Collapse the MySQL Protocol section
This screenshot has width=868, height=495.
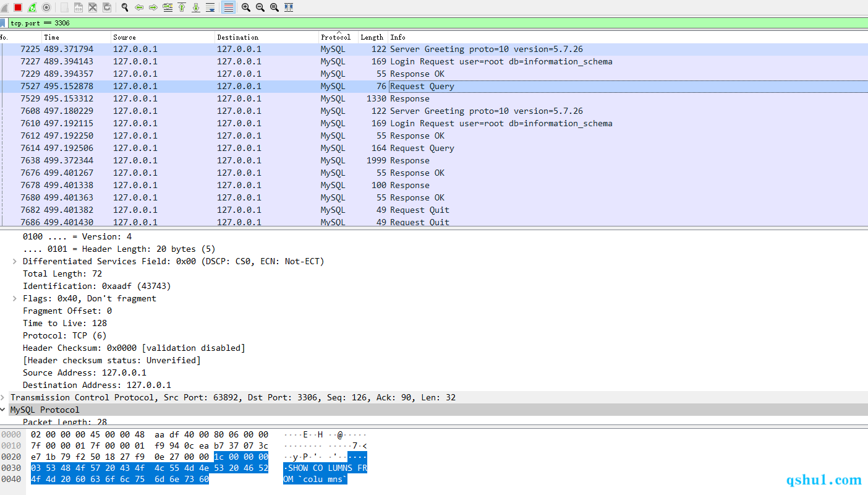3,410
